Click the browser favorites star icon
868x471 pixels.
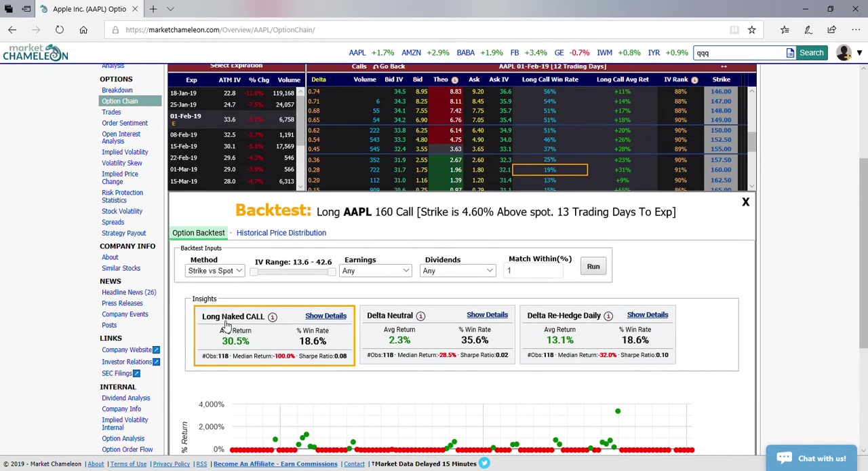point(751,30)
